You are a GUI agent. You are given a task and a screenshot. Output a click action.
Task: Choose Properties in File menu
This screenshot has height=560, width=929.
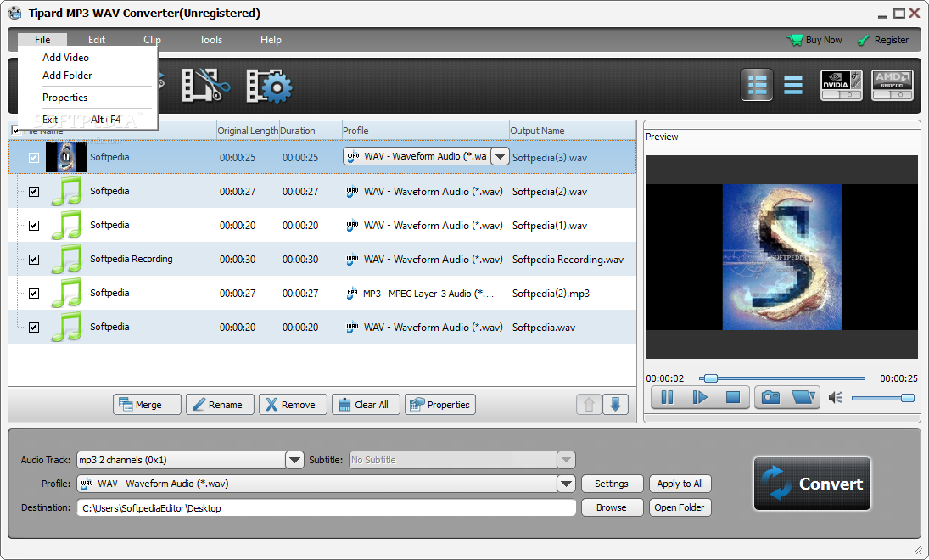64,98
